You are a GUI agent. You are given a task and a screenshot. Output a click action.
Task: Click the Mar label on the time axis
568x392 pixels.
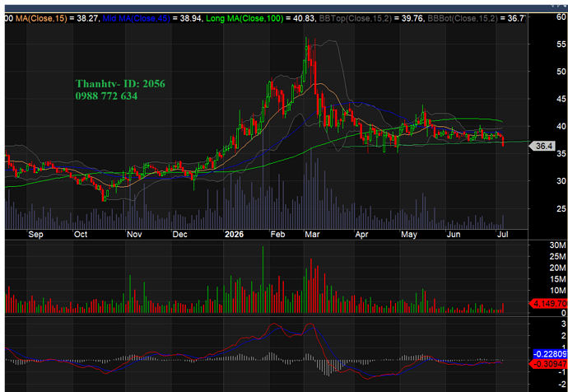(312, 235)
